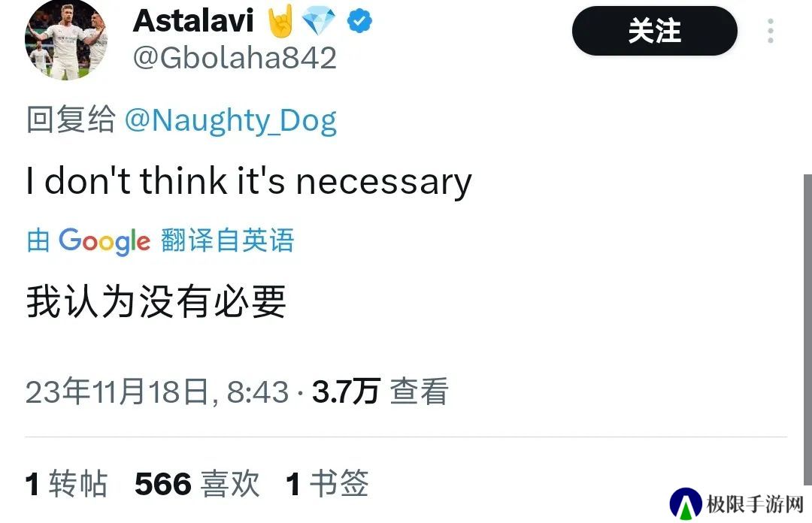Follow the account with 关注 button
Viewport: 812px width, 523px height.
[x=655, y=31]
